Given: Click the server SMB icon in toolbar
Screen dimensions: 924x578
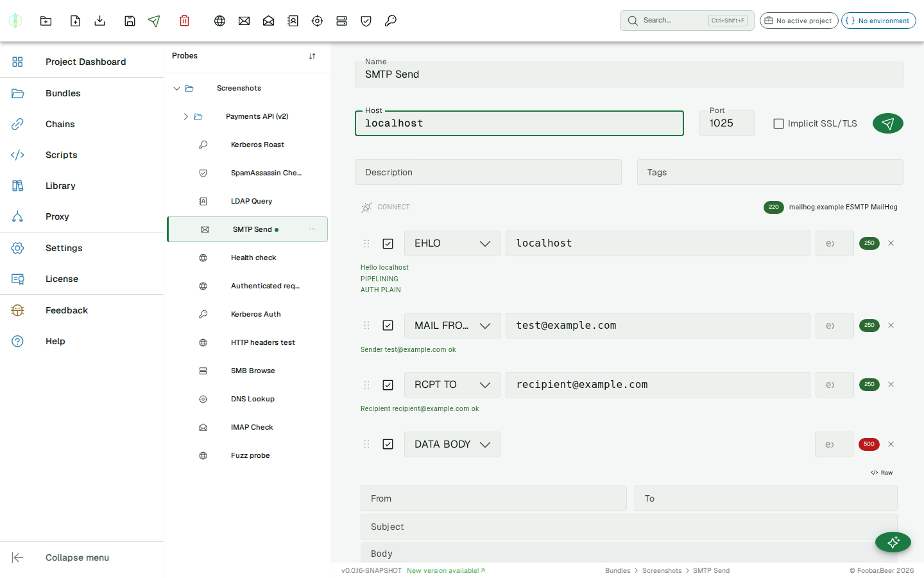Looking at the screenshot, I should click(x=341, y=21).
